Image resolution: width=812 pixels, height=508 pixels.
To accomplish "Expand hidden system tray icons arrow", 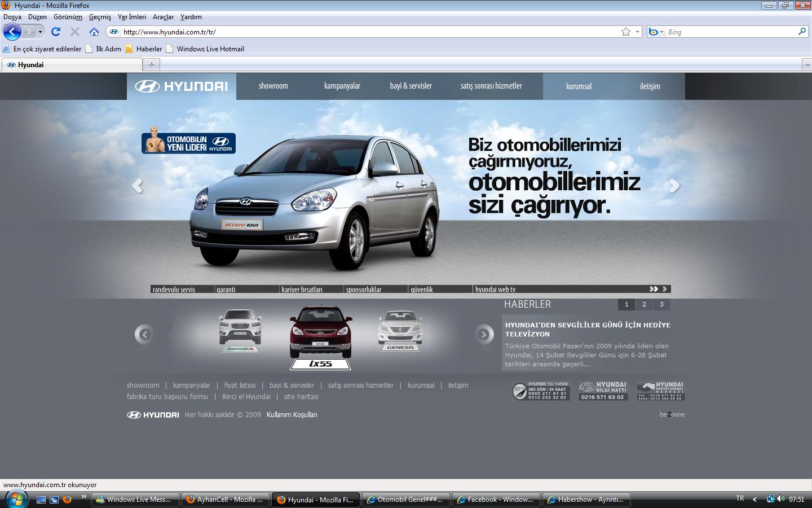I will [755, 500].
